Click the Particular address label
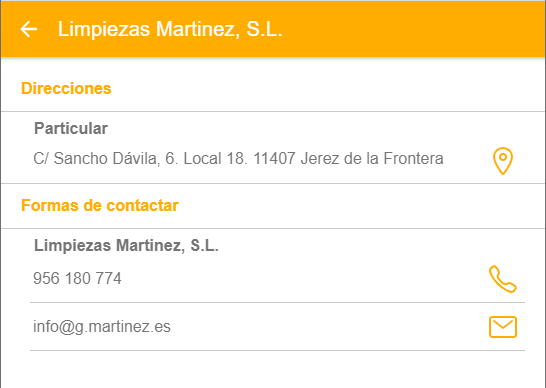546x388 pixels. point(71,129)
